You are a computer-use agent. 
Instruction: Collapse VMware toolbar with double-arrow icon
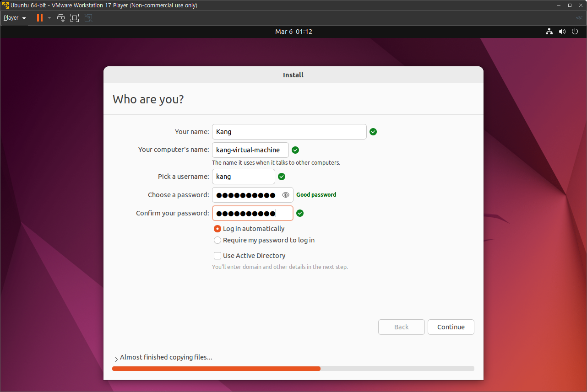point(579,18)
